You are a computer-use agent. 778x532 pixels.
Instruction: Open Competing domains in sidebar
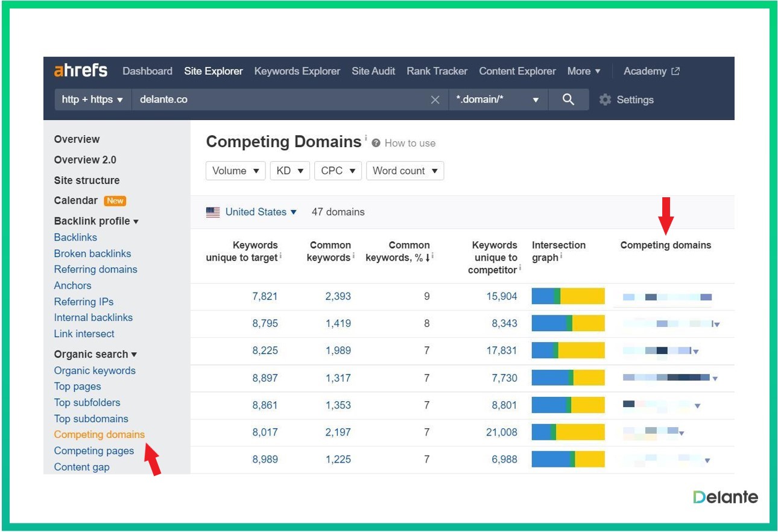coord(100,435)
